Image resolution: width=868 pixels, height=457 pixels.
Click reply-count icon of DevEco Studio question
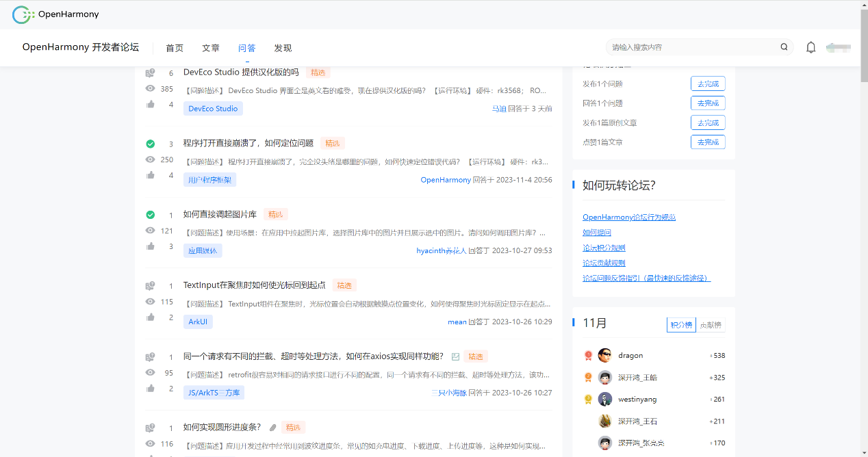[x=150, y=73]
